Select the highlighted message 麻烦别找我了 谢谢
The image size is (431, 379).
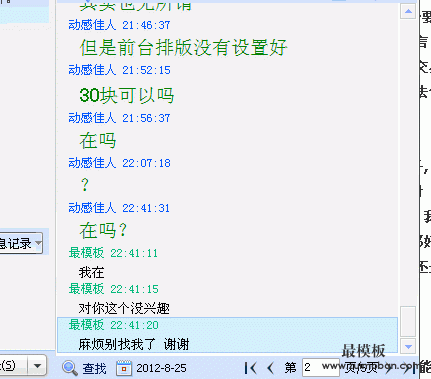tap(134, 344)
